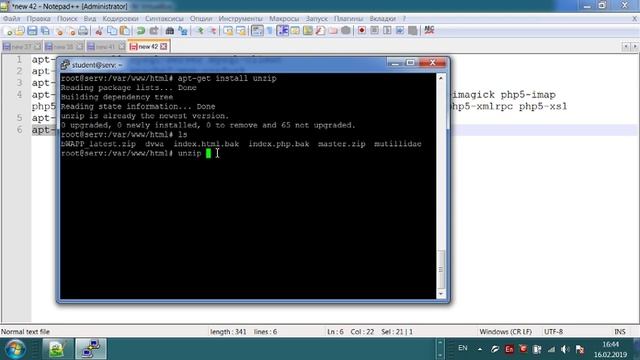The width and height of the screenshot is (640, 360).
Task: Click the INS status bar indicator
Action: 620,331
